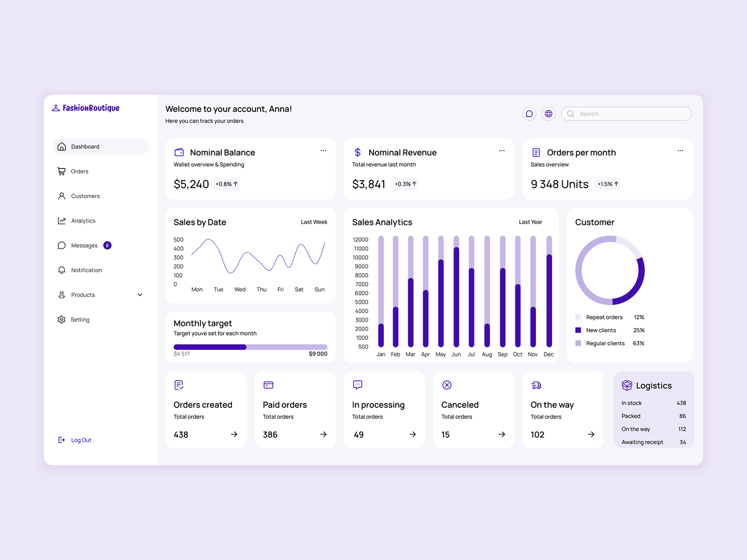Screen dimensions: 747x560
Task: Open Paid orders details with arrow button
Action: click(323, 434)
